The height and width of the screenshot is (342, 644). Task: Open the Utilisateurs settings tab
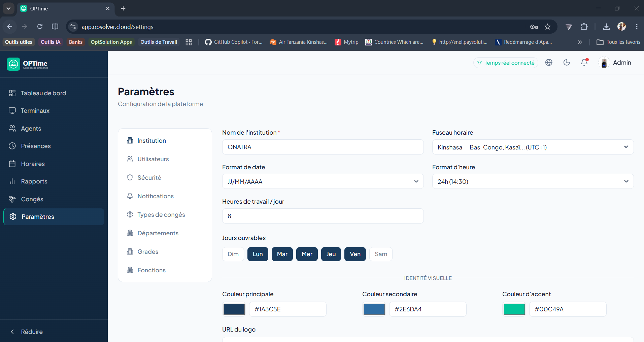coord(165,159)
